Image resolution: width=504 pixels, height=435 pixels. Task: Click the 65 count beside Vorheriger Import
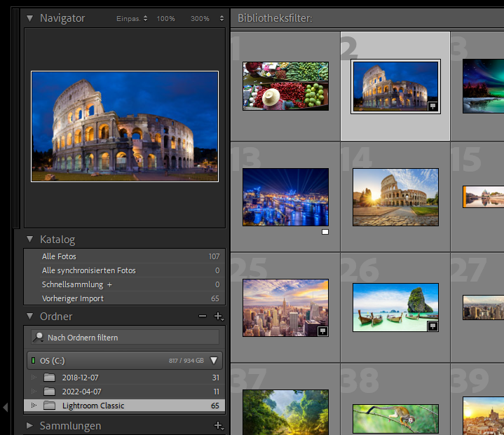tap(215, 298)
